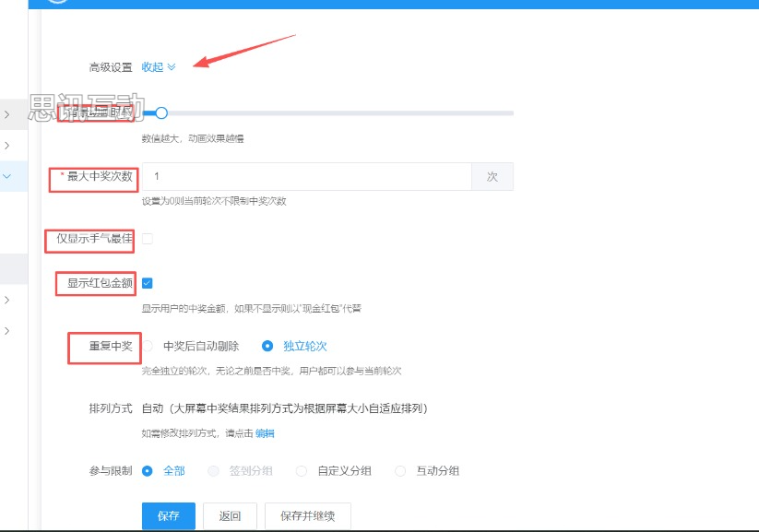
Task: Click the 保存并继续 button
Action: point(307,516)
